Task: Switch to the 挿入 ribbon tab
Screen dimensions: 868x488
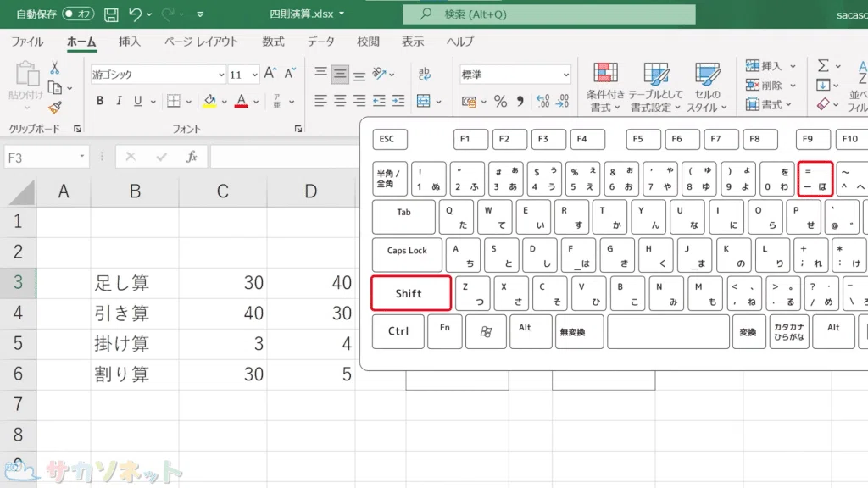Action: point(130,42)
